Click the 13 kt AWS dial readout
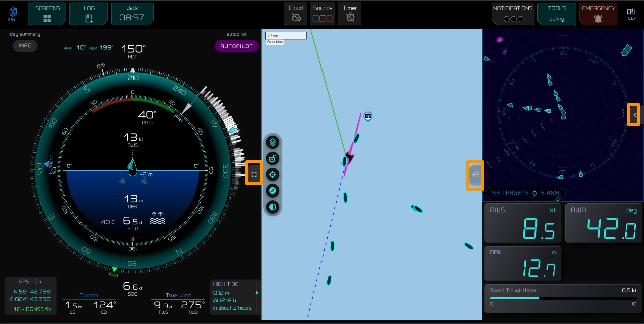This screenshot has height=324, width=644. point(132,139)
